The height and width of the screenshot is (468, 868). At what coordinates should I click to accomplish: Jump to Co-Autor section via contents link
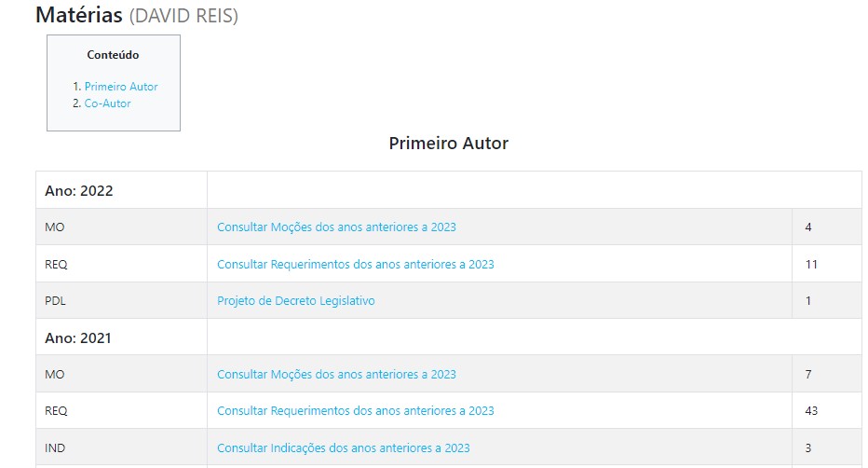click(107, 103)
